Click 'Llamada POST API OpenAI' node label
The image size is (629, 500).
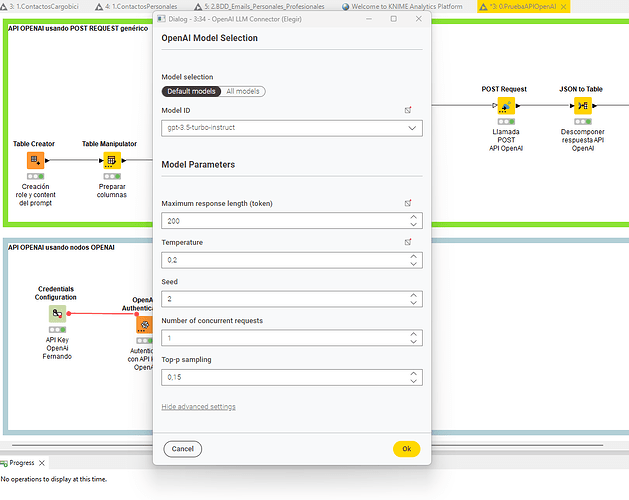click(x=506, y=140)
